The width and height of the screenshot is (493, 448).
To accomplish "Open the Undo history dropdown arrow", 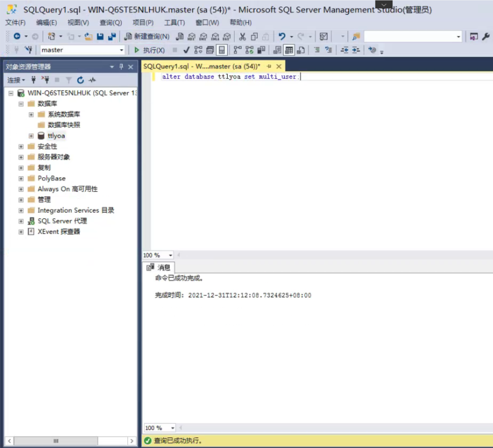I will coord(291,37).
